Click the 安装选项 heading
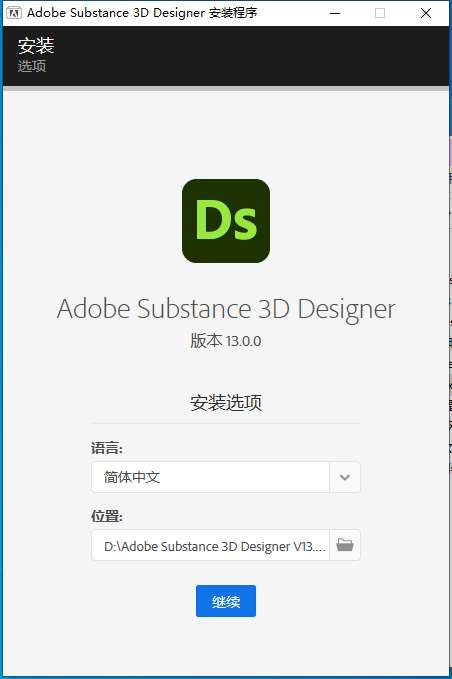452x679 pixels. [226, 403]
